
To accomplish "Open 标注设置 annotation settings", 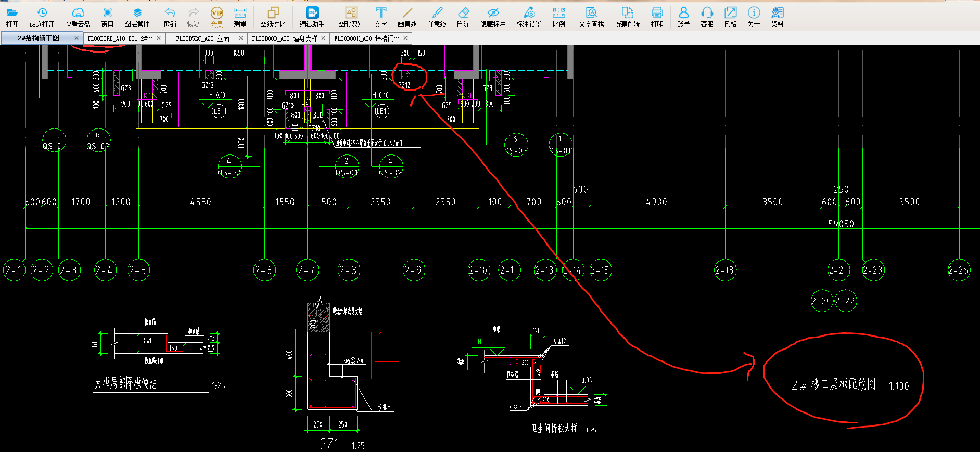I will (x=529, y=17).
